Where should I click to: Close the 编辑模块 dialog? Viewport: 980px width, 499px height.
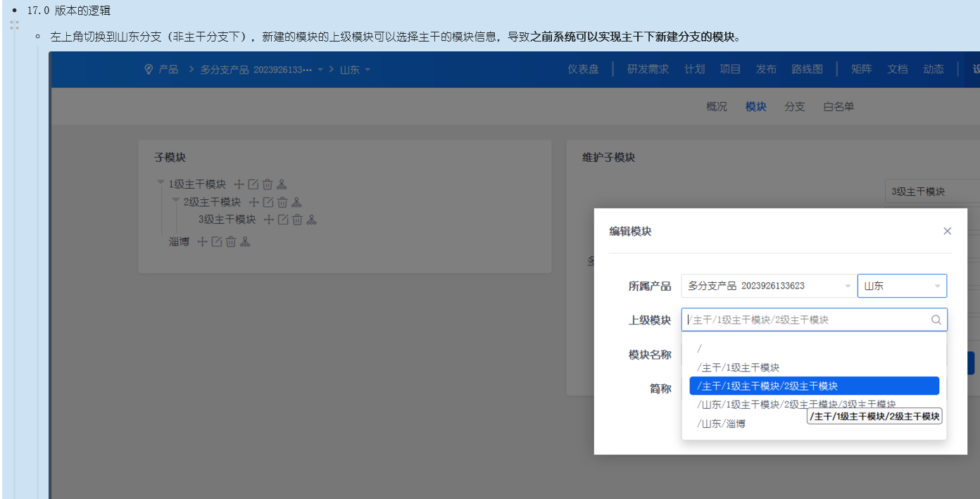(947, 231)
